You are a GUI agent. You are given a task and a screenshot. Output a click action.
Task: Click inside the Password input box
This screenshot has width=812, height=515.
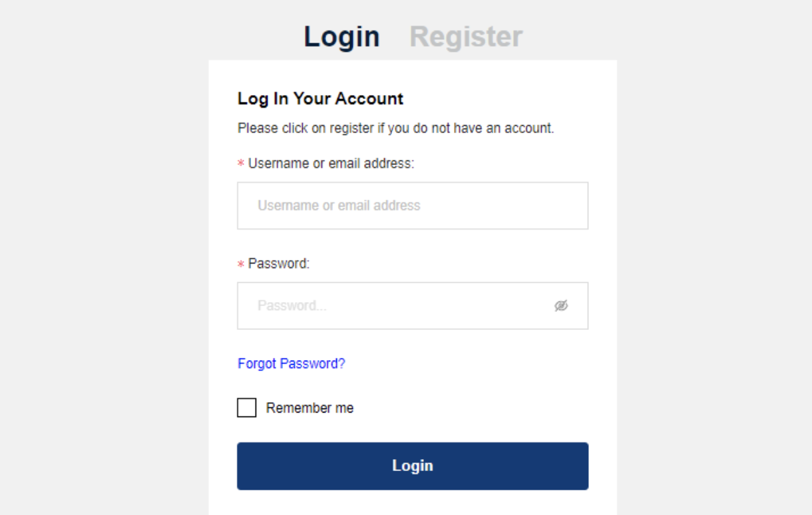click(399, 305)
